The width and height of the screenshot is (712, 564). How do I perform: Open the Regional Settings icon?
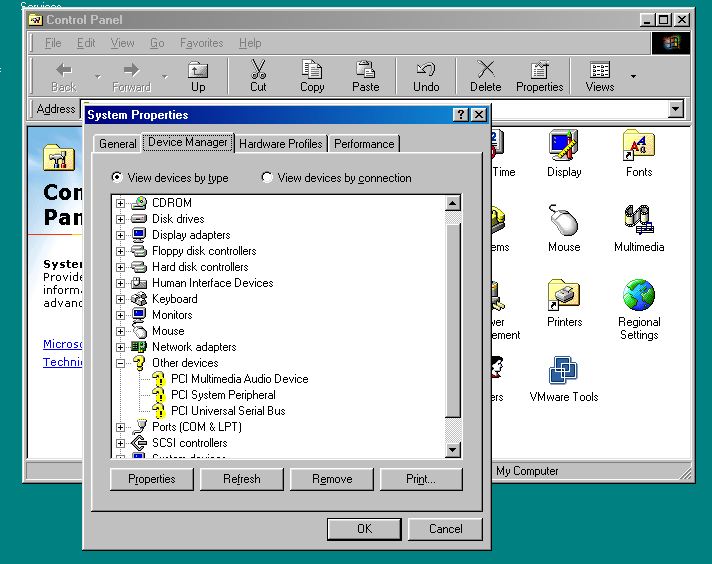[x=638, y=295]
